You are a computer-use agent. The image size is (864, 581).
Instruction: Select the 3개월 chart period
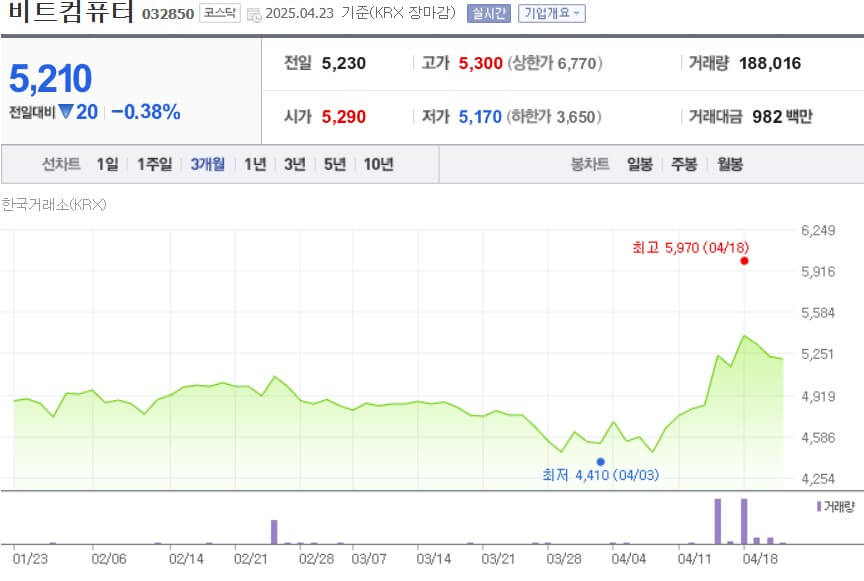[208, 164]
